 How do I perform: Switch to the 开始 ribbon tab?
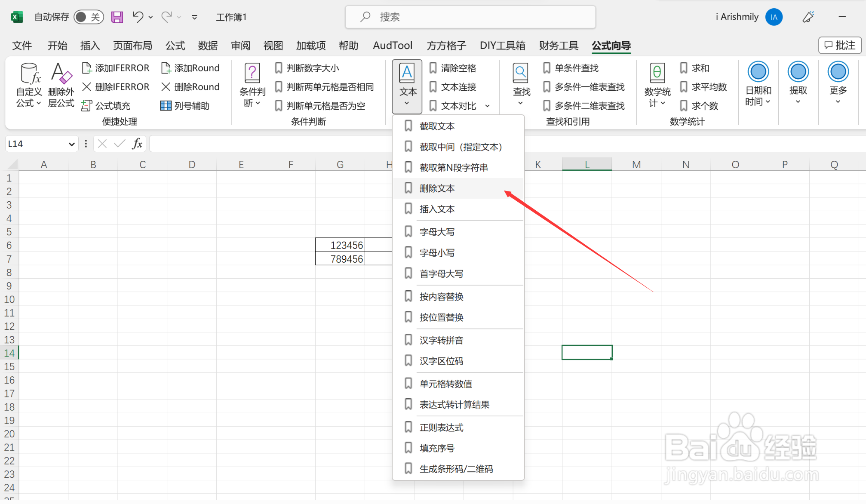click(57, 46)
